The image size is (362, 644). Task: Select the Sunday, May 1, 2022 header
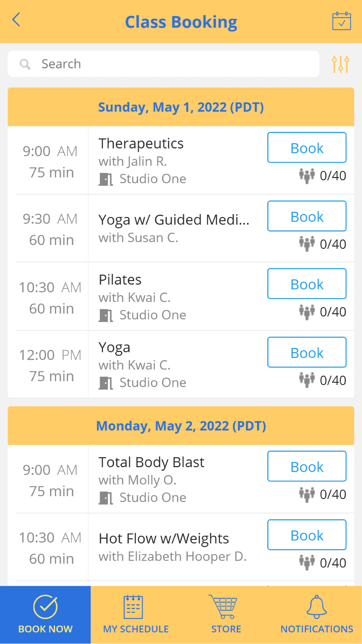(181, 107)
